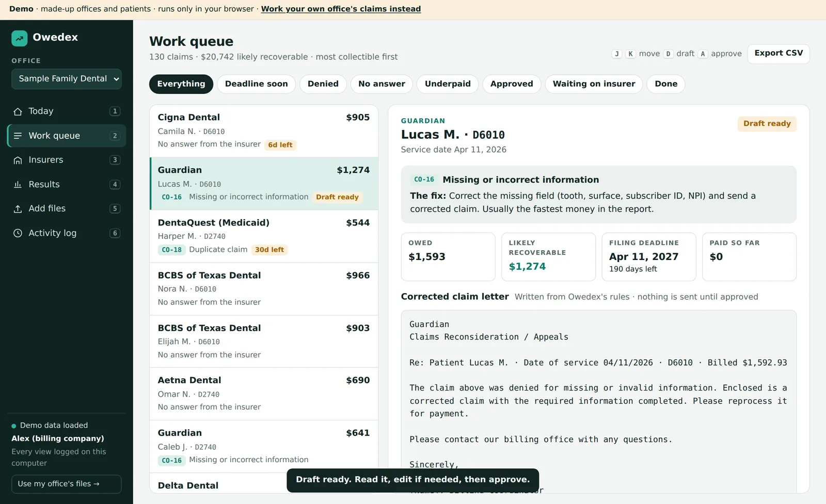Show the No answer filter
The image size is (826, 504).
(382, 84)
